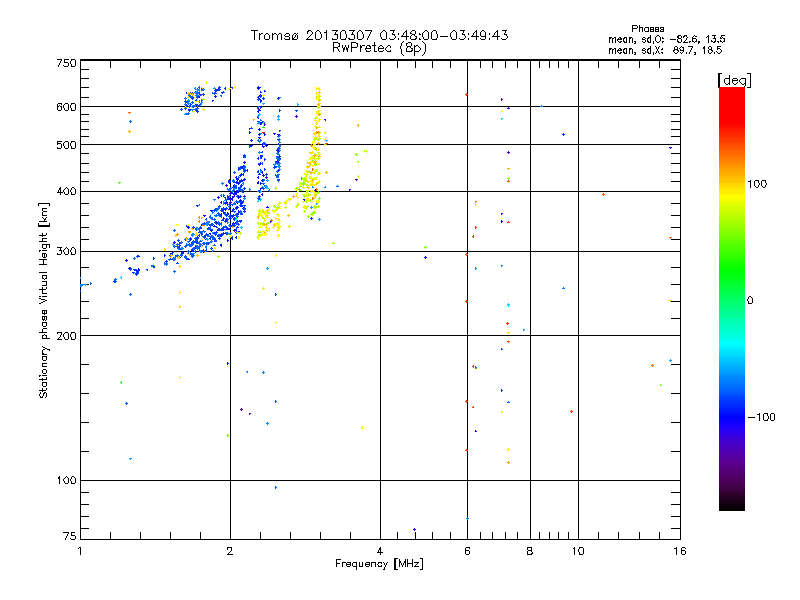Click the plot title 'Tromsø 20130307 03:48:00-03:49:43'

[x=379, y=35]
